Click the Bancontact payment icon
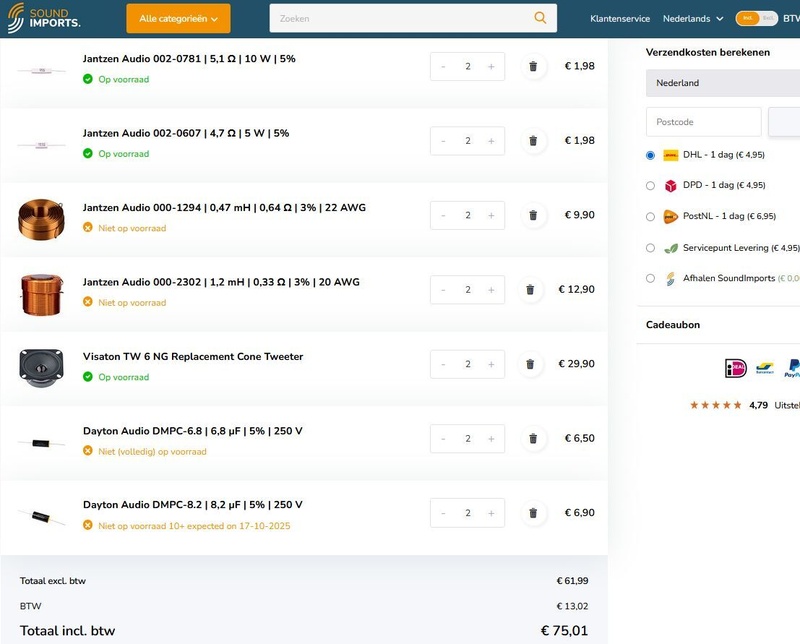The width and height of the screenshot is (800, 644). click(x=765, y=368)
